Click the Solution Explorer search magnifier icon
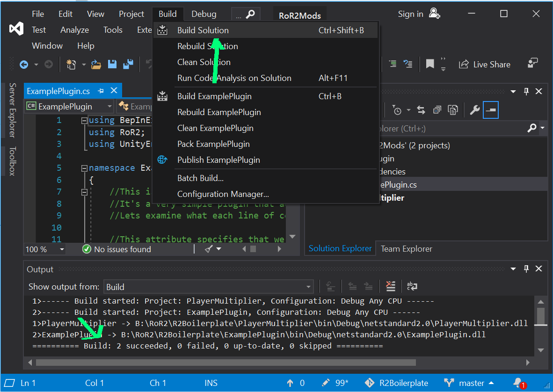This screenshot has width=553, height=392. pos(532,128)
